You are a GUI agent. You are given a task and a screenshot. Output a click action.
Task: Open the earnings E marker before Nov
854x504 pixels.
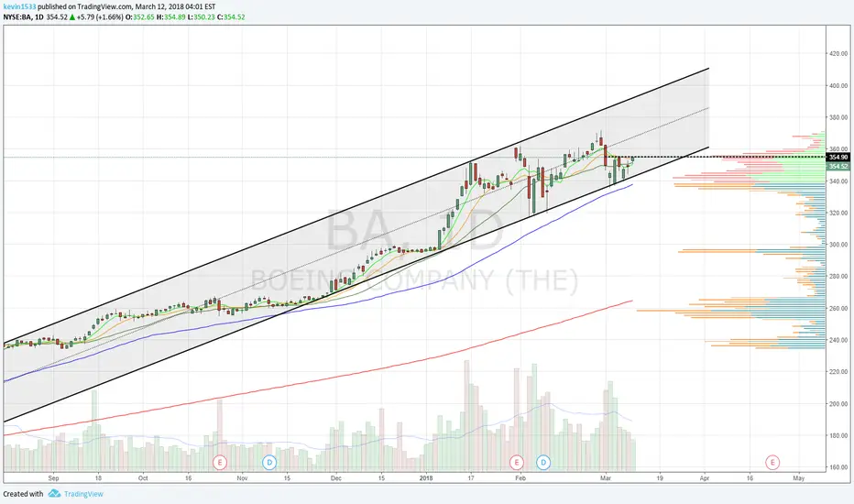click(220, 463)
